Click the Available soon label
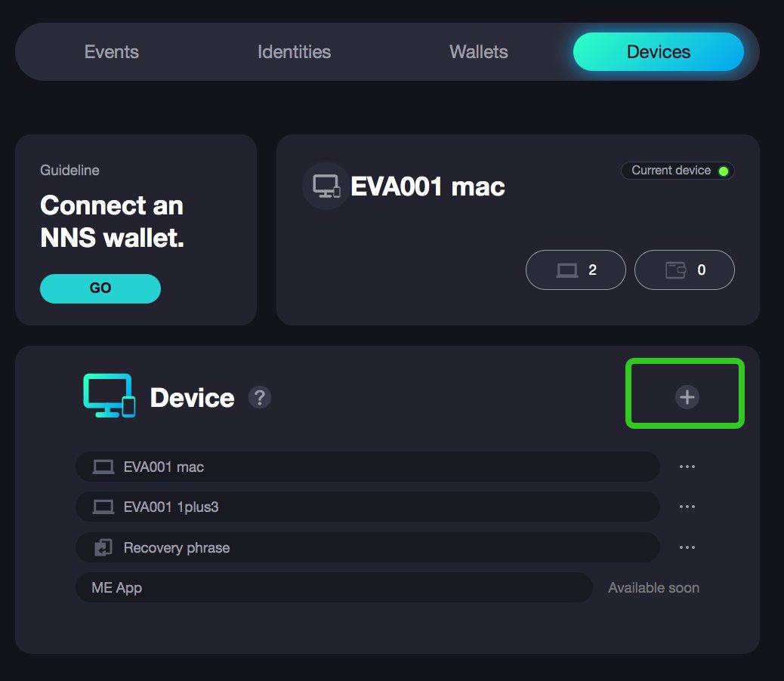Viewport: 784px width, 681px height. point(653,588)
